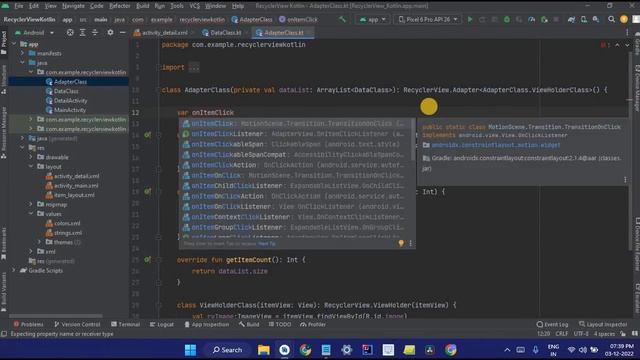
Task: Click the taskbar Search box
Action: [x=227, y=350]
